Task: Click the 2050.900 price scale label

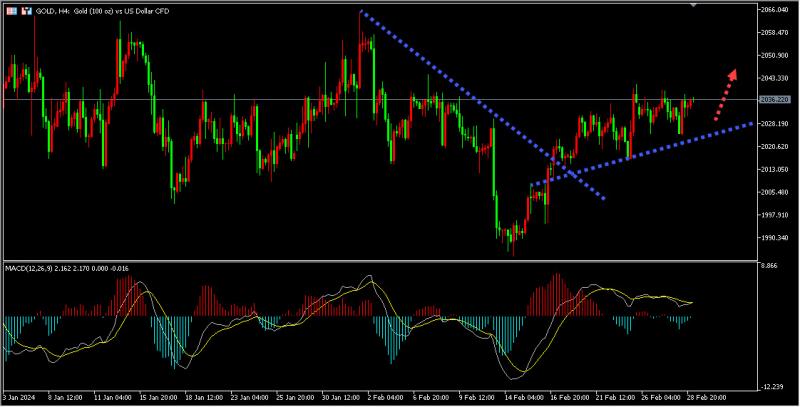Action: pyautogui.click(x=775, y=56)
